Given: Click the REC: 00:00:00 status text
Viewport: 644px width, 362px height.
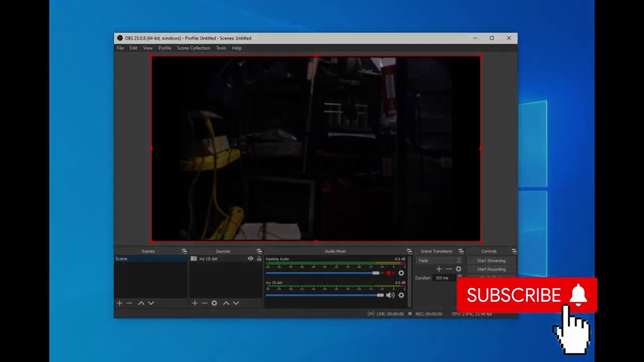Looking at the screenshot, I should [429, 314].
